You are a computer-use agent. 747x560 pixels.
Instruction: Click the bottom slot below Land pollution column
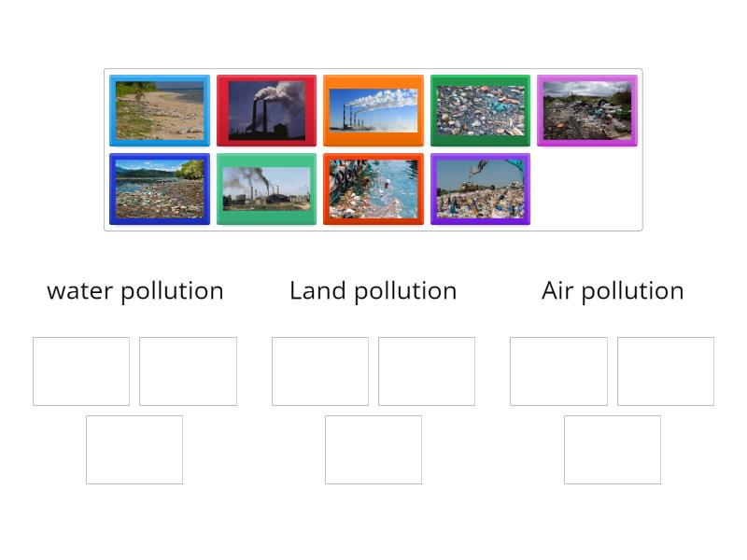coord(373,449)
